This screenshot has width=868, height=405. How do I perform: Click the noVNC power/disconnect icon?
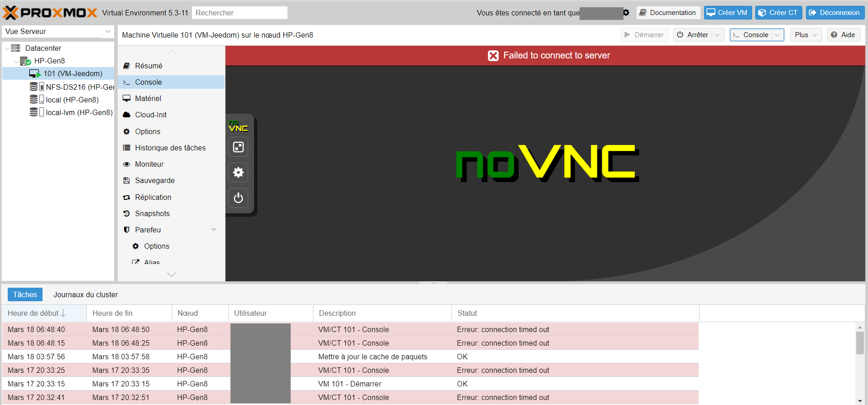click(238, 198)
